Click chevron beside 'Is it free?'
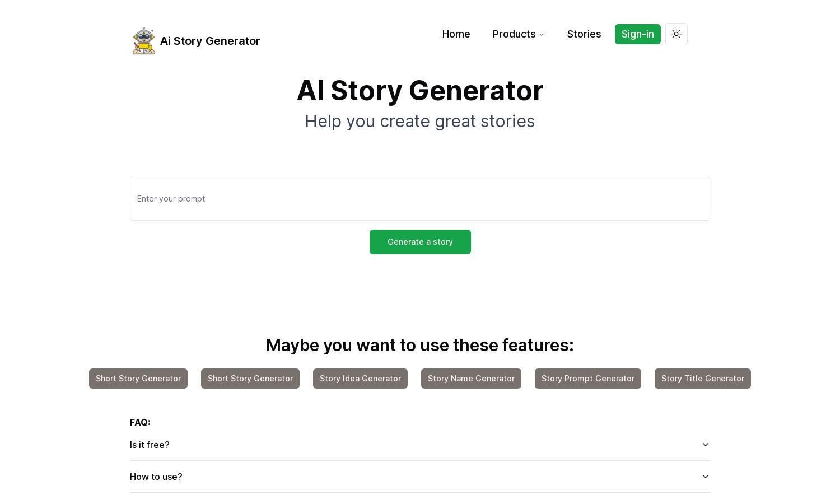 point(706,445)
